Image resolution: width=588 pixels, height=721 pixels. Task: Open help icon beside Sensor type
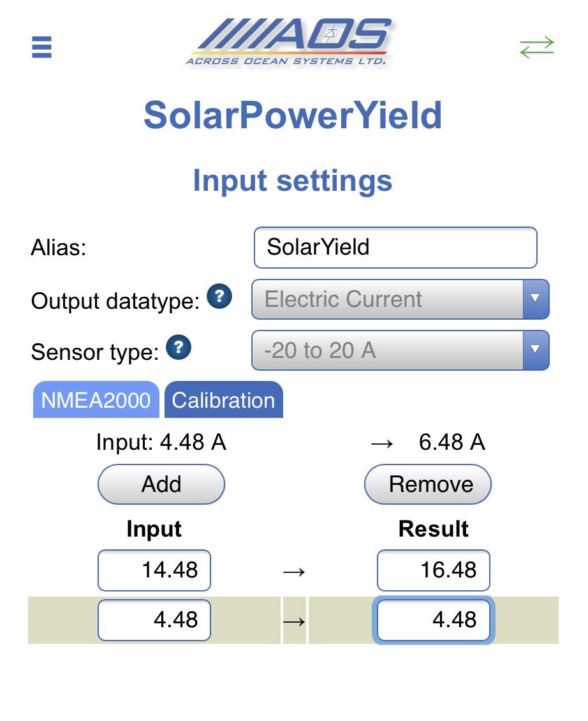point(179,347)
